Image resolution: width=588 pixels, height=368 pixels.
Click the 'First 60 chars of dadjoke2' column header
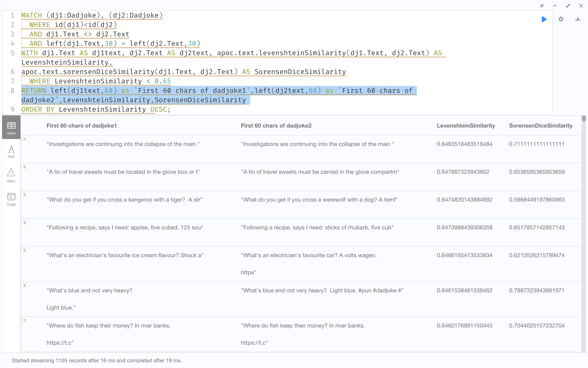(276, 126)
